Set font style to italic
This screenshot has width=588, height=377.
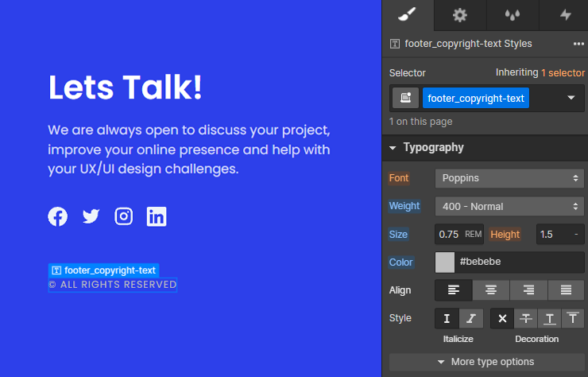click(471, 318)
